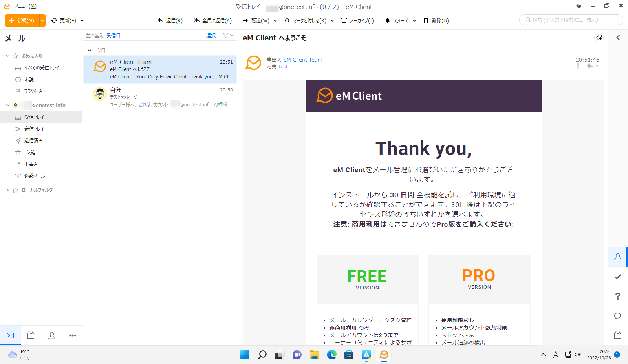
Task: Open the eM Client Team email
Action: point(160,69)
